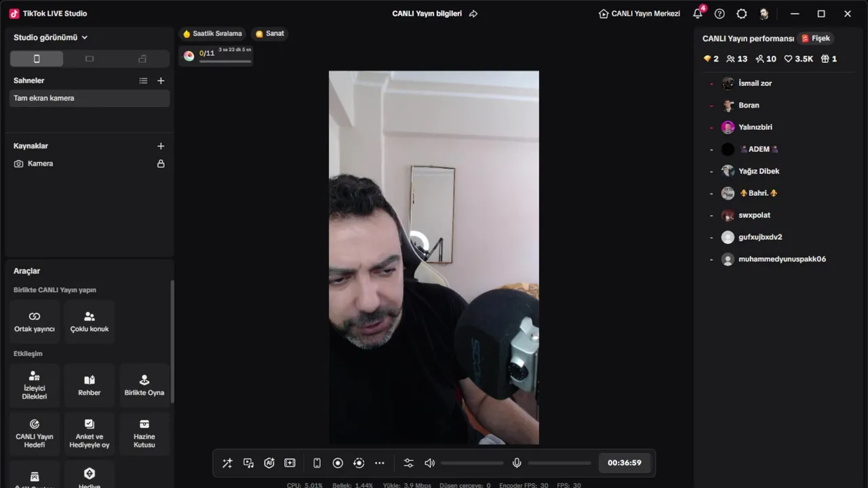
Task: Select viewer Yağız Dibek
Action: 780,171
